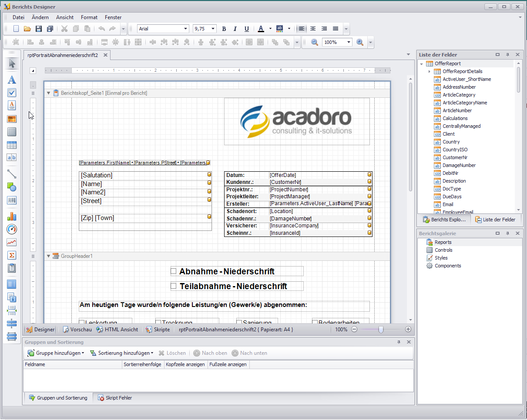Select the Reports item in Berichtsgalerie
Viewport: 527px width, 420px height.
(443, 242)
